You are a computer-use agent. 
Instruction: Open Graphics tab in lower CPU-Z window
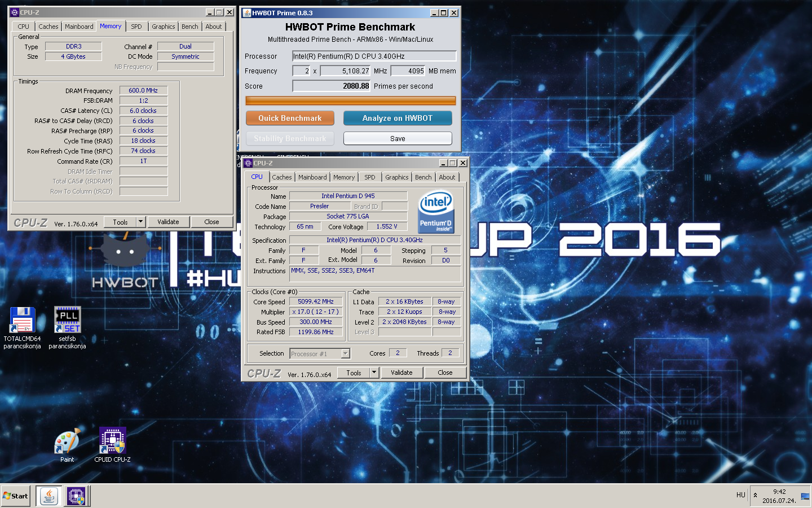pos(397,177)
